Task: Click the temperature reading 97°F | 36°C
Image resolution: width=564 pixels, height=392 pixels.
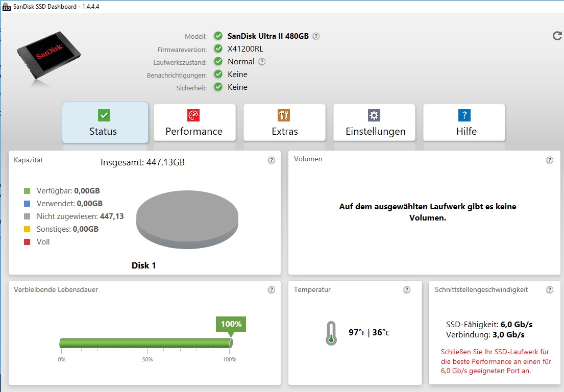Action: 369,332
